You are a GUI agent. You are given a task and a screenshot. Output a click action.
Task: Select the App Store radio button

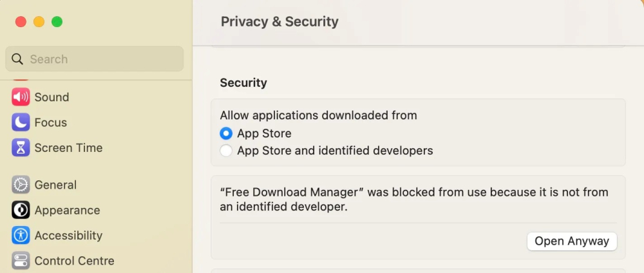pos(226,133)
